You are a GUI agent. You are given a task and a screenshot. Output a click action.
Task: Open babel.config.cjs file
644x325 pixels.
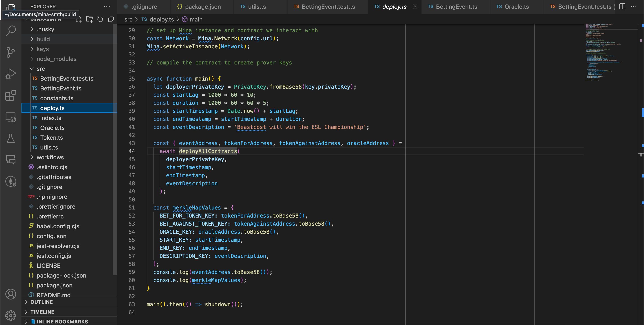pos(70,226)
